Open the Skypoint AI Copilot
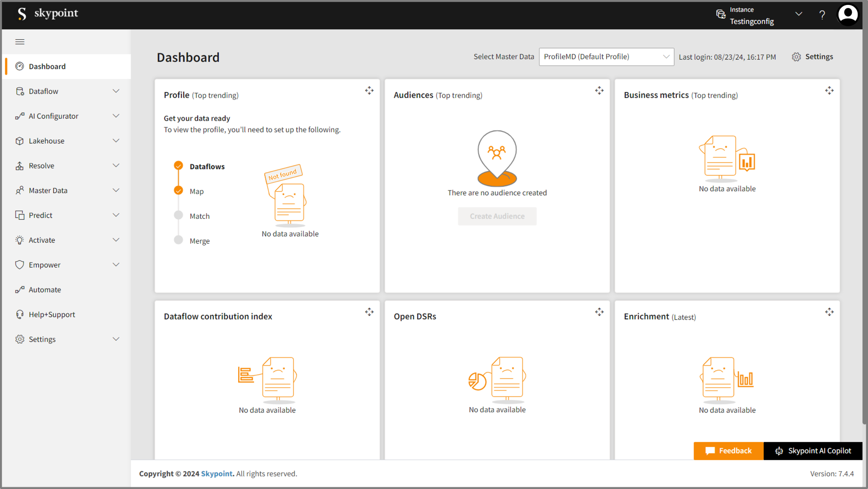This screenshot has width=868, height=489. (x=813, y=451)
